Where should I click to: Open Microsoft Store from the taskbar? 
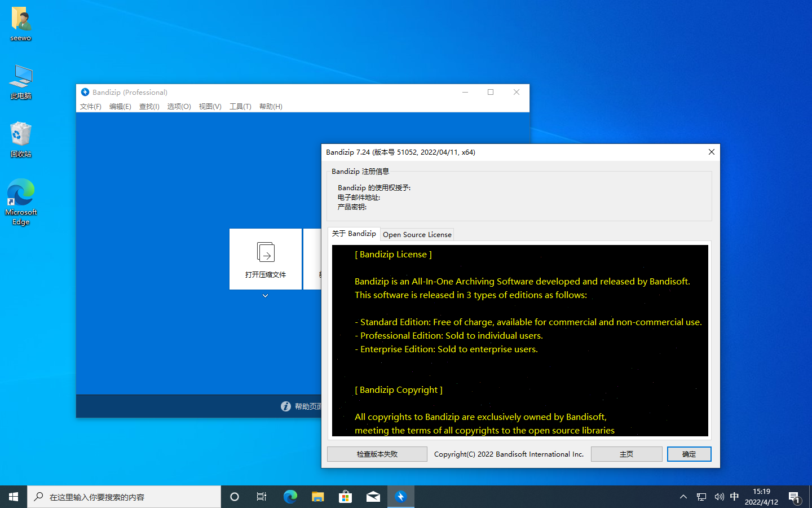click(345, 497)
